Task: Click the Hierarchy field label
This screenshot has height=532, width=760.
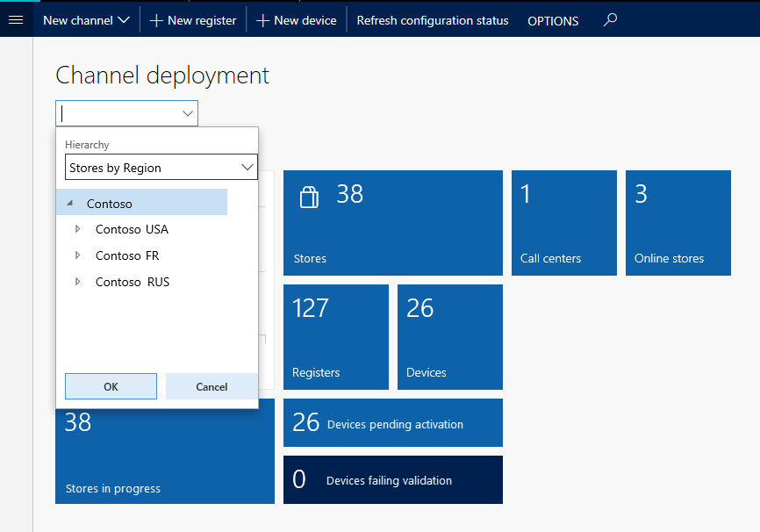Action: click(x=87, y=145)
